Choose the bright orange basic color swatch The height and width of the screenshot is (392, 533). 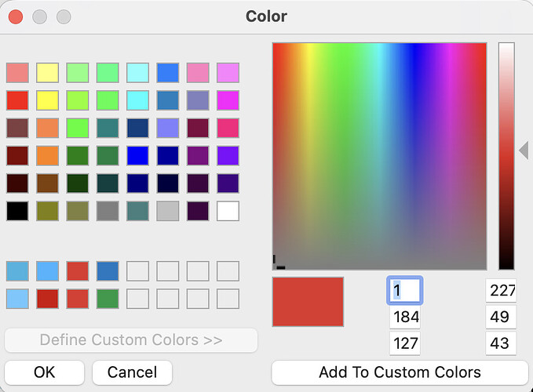click(x=47, y=156)
